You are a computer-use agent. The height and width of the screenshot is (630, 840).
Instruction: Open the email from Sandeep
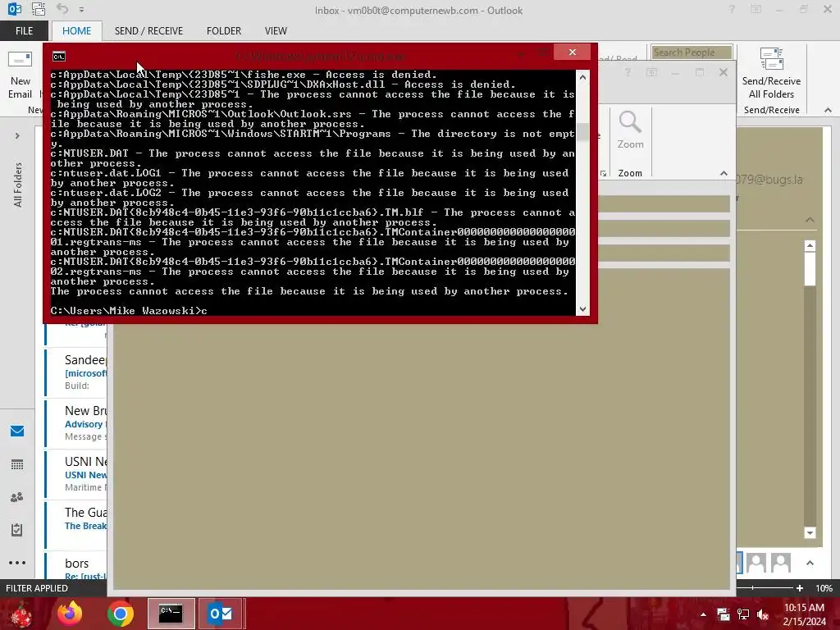76,372
